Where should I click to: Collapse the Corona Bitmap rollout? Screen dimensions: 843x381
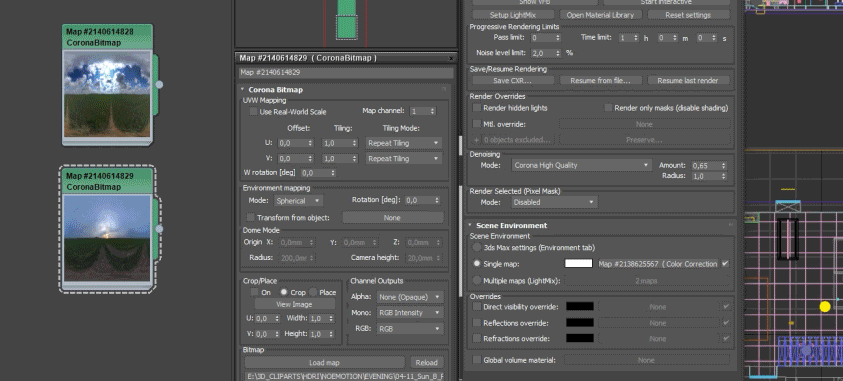242,90
